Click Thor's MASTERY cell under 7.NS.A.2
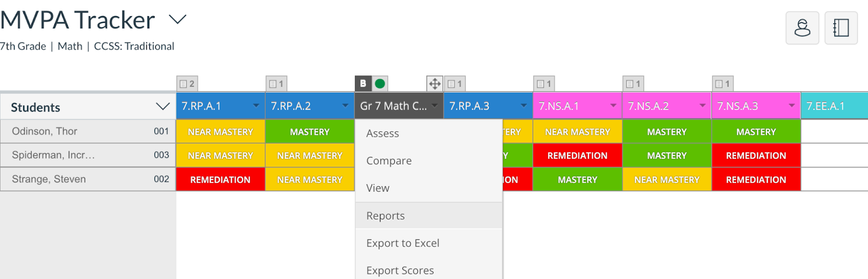The height and width of the screenshot is (279, 868). pyautogui.click(x=667, y=132)
